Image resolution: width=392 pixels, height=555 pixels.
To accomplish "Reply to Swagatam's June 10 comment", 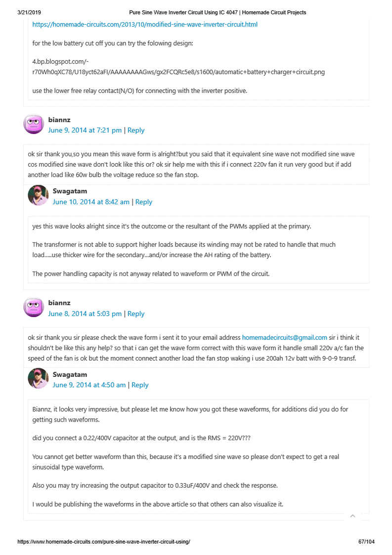I will pyautogui.click(x=144, y=202).
